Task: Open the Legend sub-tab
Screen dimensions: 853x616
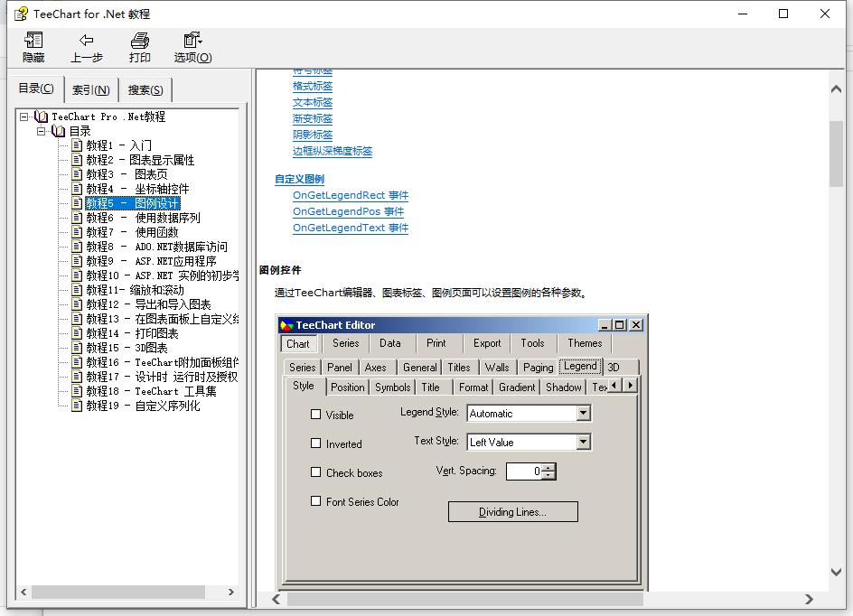Action: pos(580,367)
